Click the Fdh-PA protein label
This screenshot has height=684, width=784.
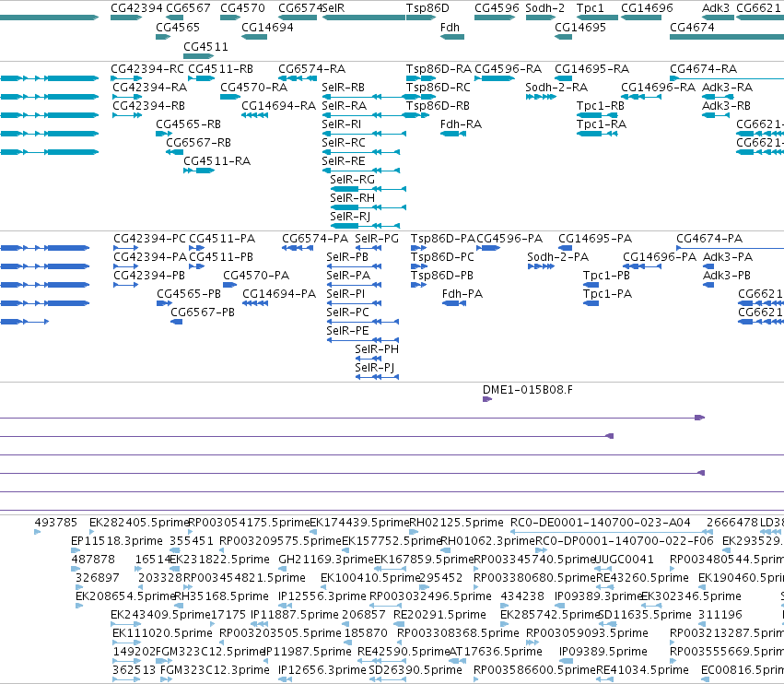coord(462,294)
